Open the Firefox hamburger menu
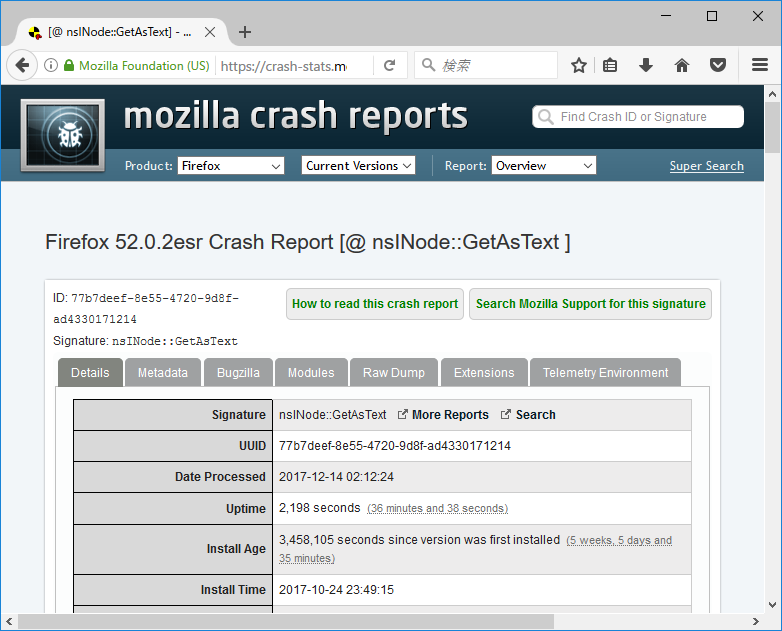This screenshot has height=631, width=782. [760, 65]
